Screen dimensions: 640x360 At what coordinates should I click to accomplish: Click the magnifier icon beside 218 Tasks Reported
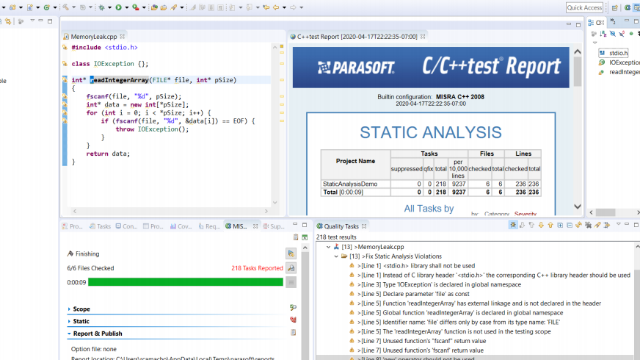click(x=291, y=268)
